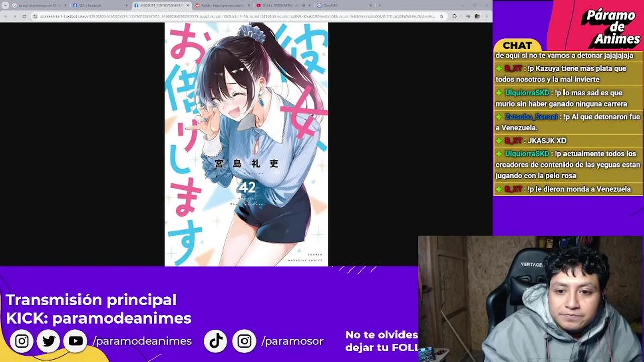The image size is (644, 362).
Task: Close the active Facebook image tab
Action: tap(188, 5)
